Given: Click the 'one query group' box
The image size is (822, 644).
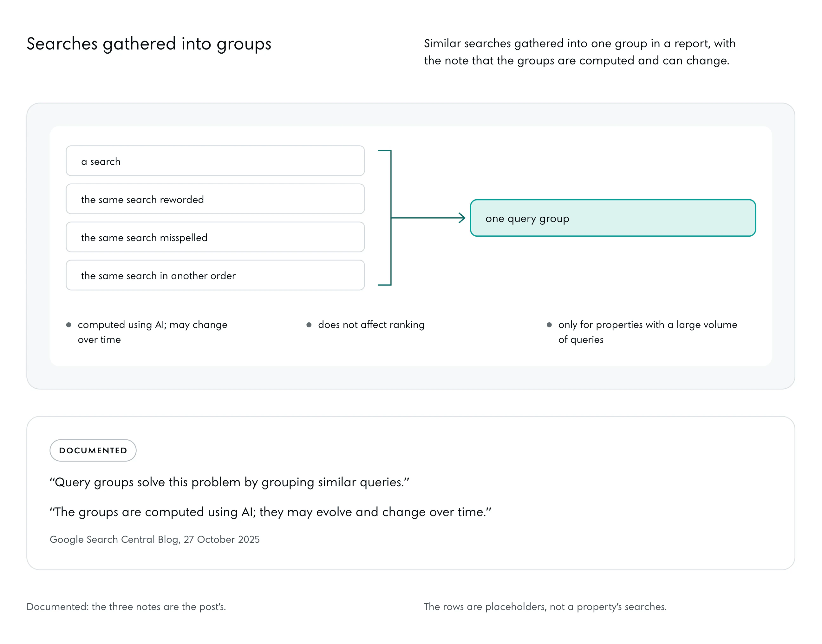Looking at the screenshot, I should (613, 218).
